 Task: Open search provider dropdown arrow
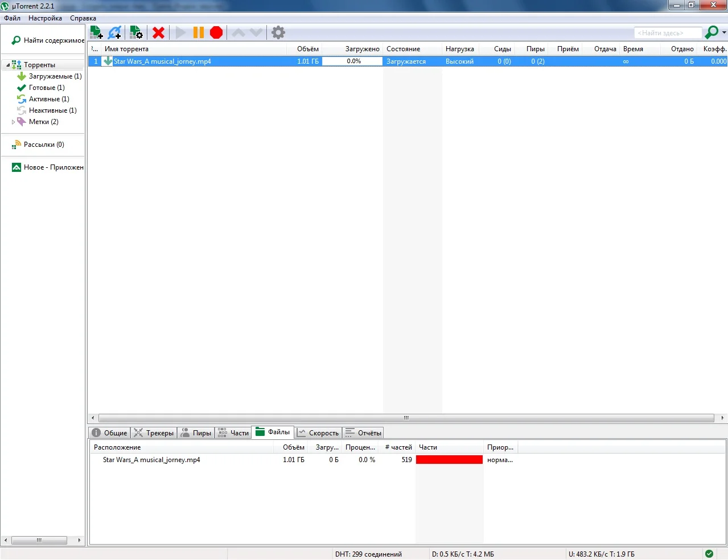click(x=724, y=32)
